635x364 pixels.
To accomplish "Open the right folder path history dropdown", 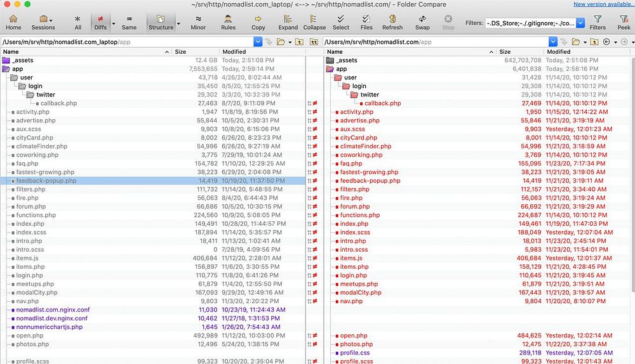I will point(553,42).
